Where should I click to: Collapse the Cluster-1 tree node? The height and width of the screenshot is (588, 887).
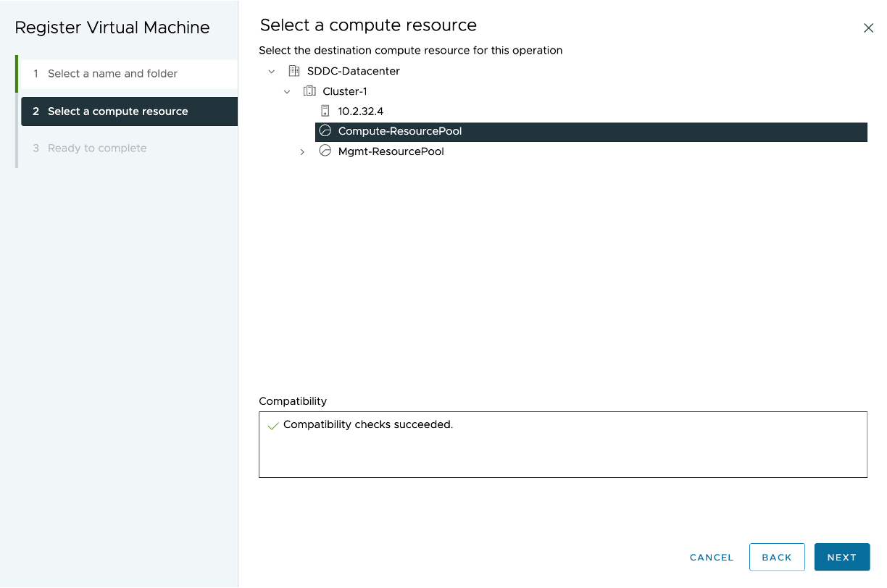[287, 91]
